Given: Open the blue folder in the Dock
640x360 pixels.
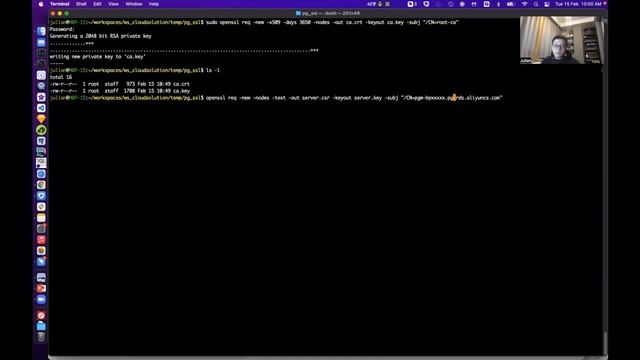Looking at the screenshot, I should [x=41, y=326].
